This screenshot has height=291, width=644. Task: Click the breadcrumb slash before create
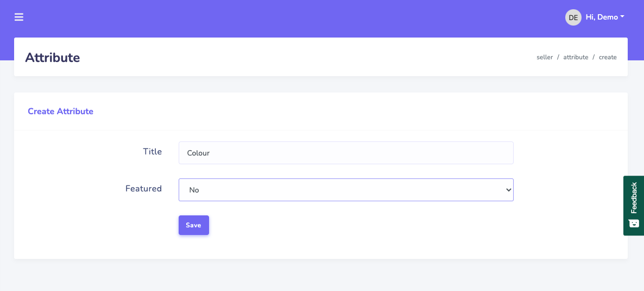[594, 57]
